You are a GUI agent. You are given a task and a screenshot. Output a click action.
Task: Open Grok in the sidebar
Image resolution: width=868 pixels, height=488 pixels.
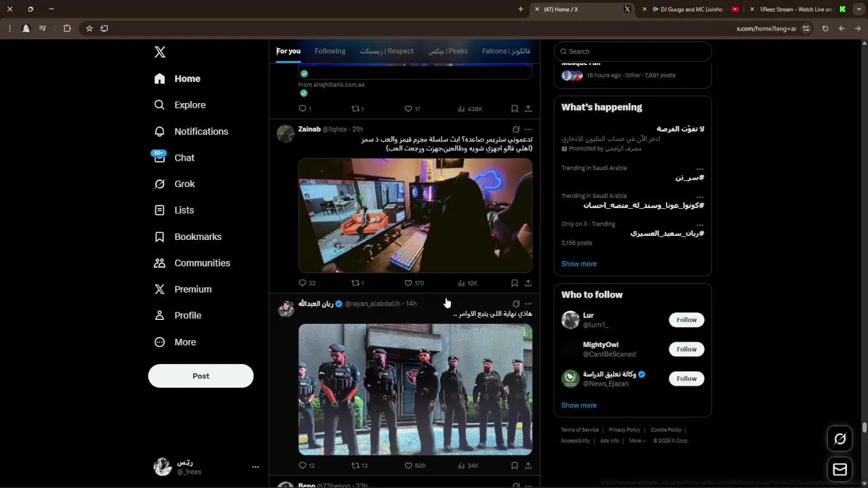click(x=175, y=184)
